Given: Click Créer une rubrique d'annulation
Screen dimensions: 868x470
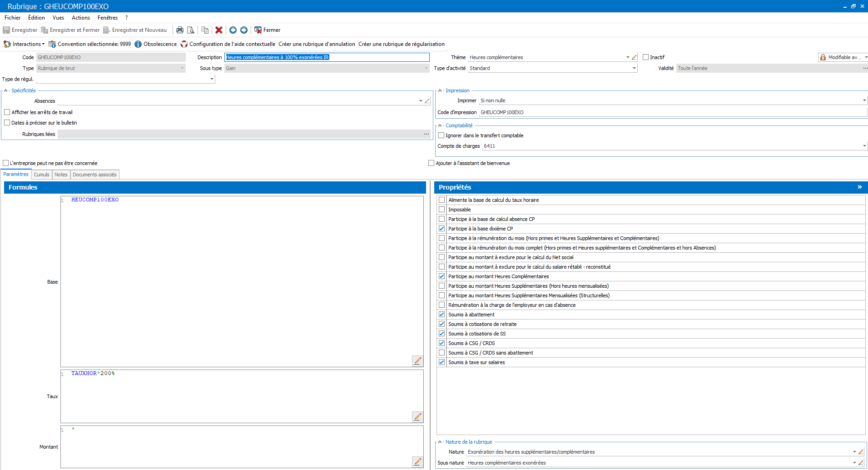Looking at the screenshot, I should (317, 44).
